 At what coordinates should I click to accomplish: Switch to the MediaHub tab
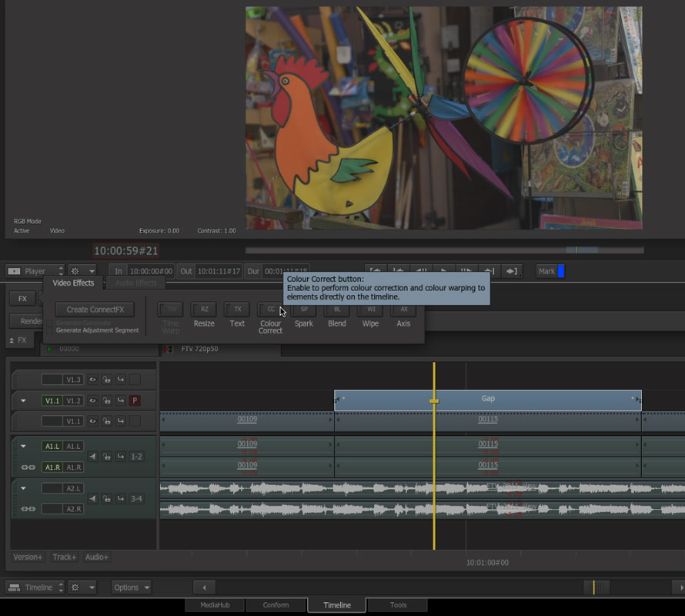pyautogui.click(x=216, y=605)
